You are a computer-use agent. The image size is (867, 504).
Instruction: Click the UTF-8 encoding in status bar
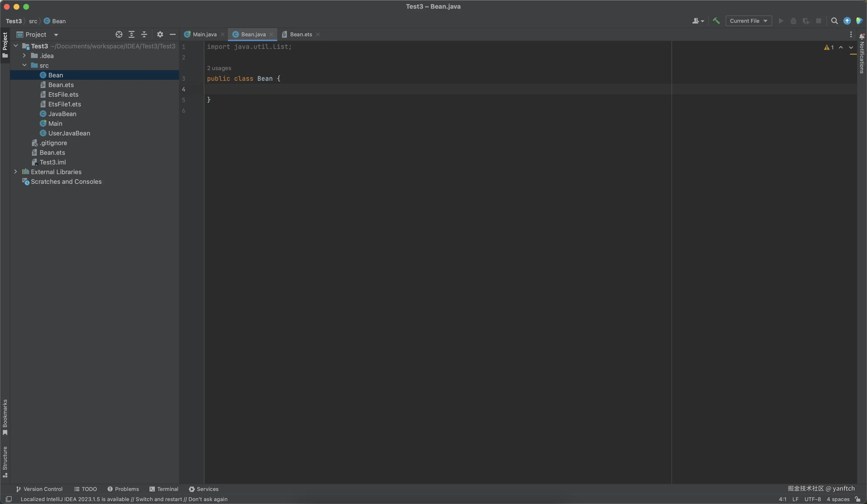tap(812, 499)
